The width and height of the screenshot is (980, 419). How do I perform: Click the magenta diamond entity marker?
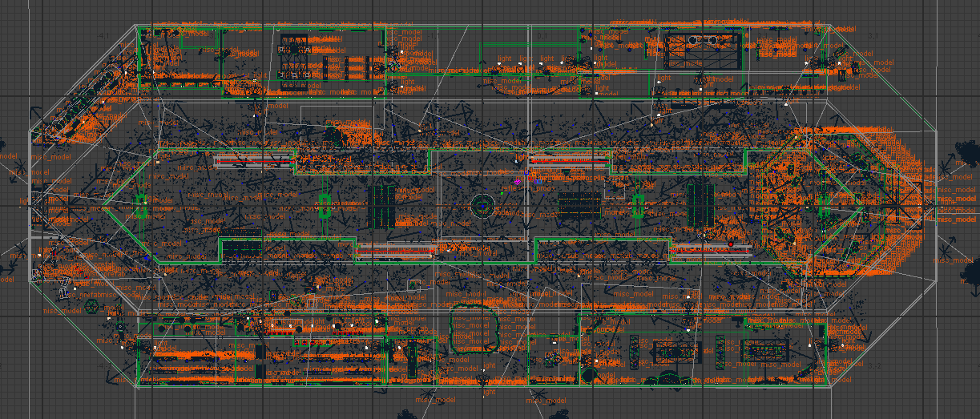tap(517, 183)
